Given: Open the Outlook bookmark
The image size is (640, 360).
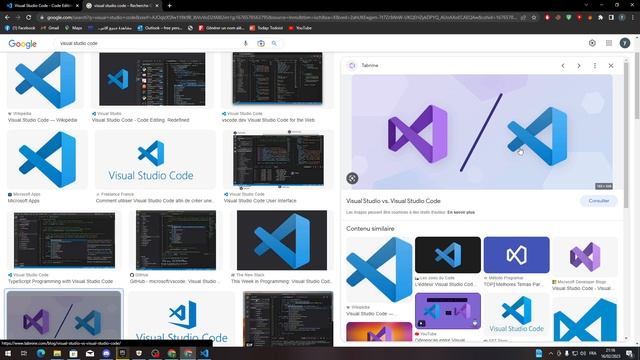Looking at the screenshot, I should coord(160,28).
